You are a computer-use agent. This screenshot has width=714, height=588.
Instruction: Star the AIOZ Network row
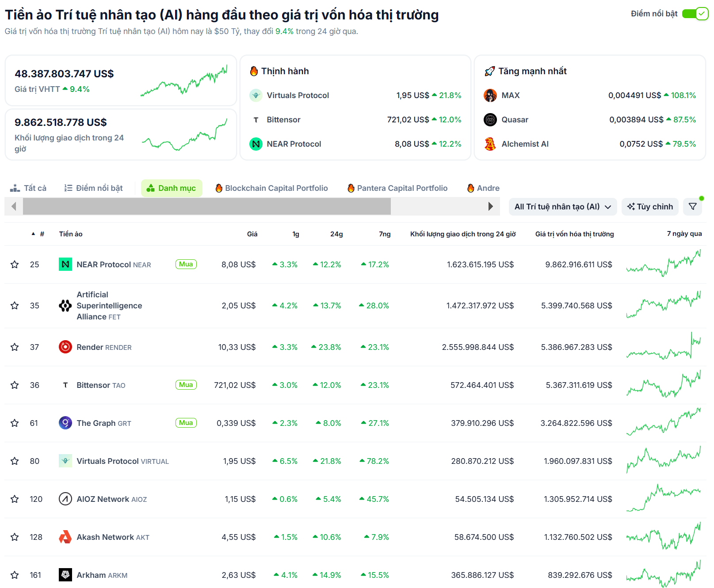(x=15, y=499)
